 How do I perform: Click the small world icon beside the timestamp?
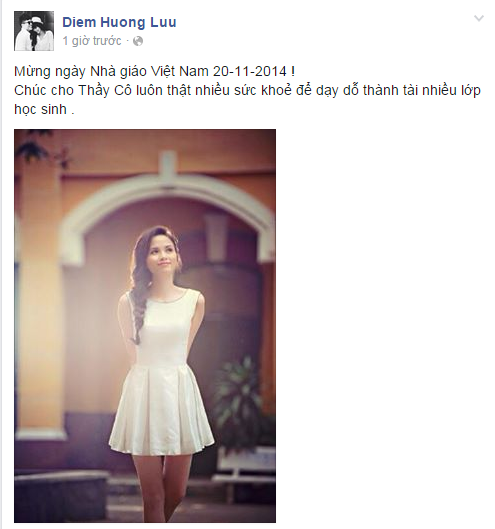[138, 41]
